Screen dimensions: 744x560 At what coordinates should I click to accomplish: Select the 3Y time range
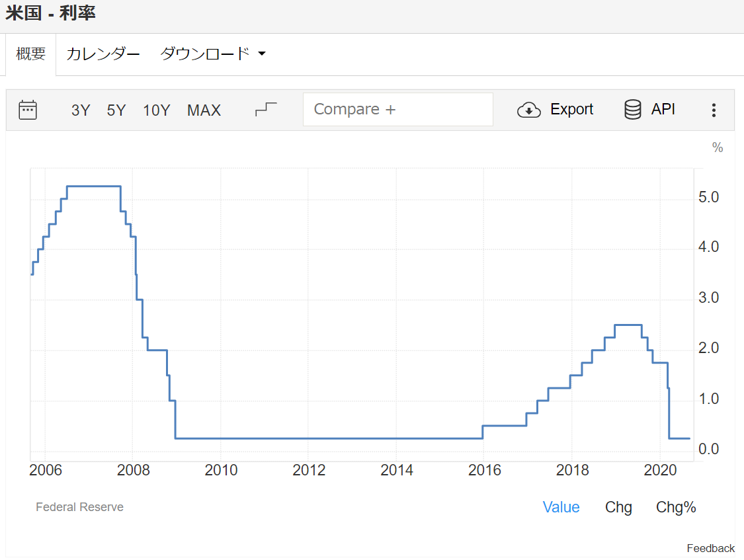tap(81, 110)
